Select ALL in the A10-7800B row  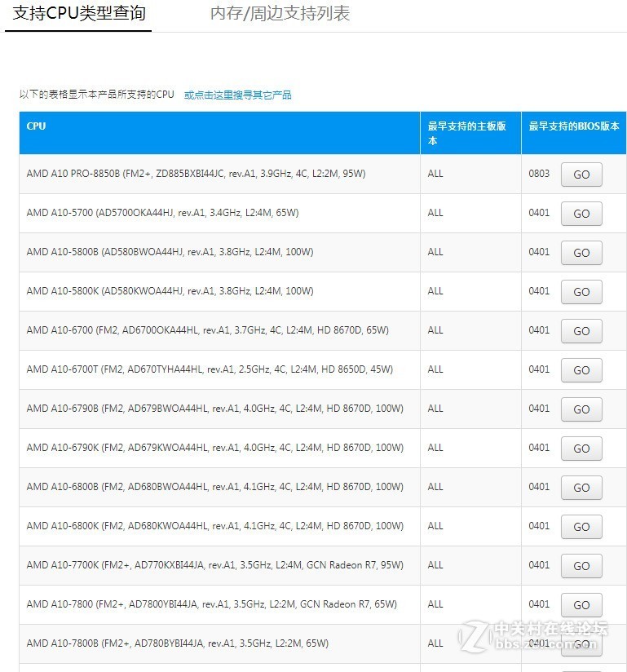click(x=435, y=643)
